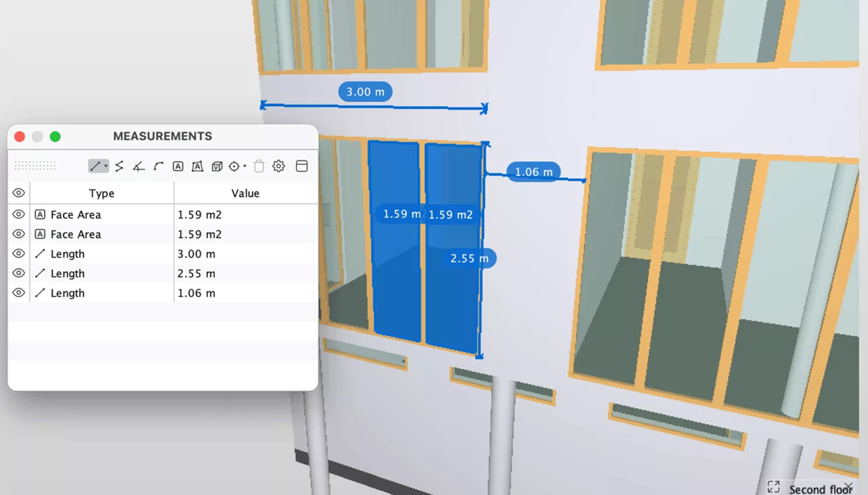
Task: Close the Measurements window with red button
Action: [x=19, y=136]
